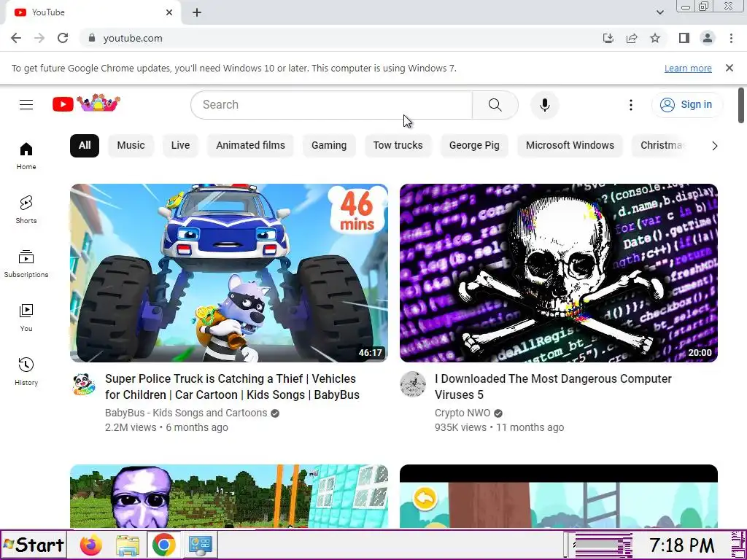747x560 pixels.
Task: Click the page vertical scrollbar thumb
Action: [x=741, y=105]
